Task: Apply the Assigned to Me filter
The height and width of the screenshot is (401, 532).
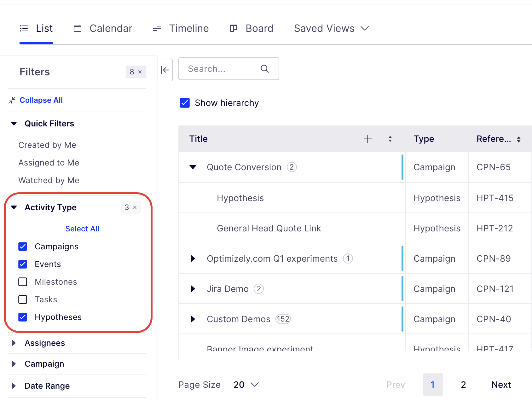Action: [x=49, y=163]
